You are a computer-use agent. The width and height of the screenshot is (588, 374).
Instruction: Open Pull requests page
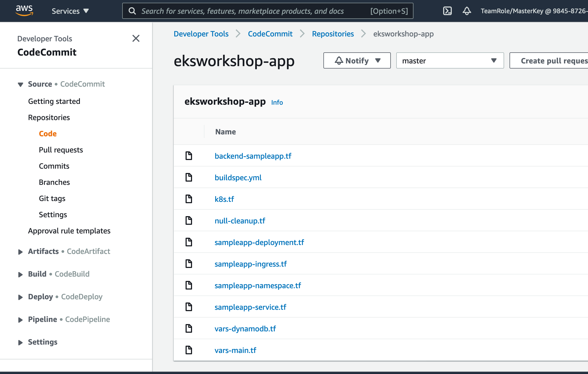point(61,150)
